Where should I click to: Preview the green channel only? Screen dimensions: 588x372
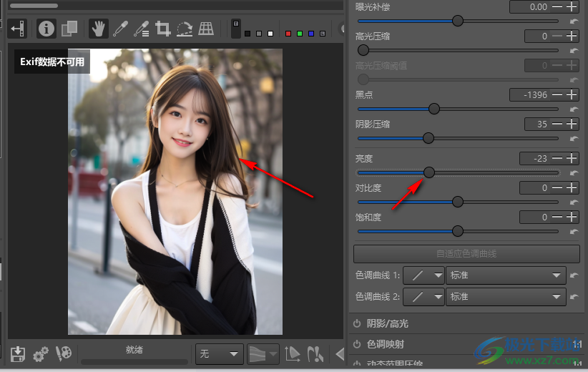click(x=300, y=34)
